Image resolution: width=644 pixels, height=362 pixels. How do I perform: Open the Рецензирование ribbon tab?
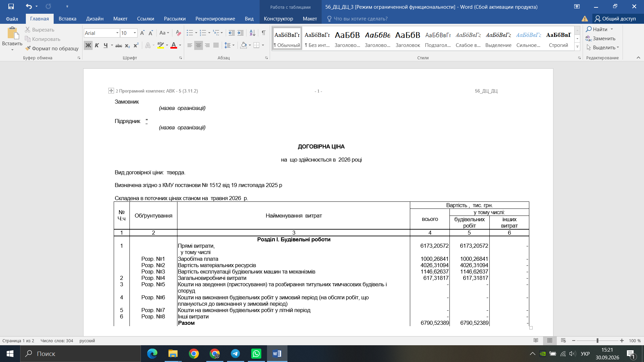[x=215, y=19]
